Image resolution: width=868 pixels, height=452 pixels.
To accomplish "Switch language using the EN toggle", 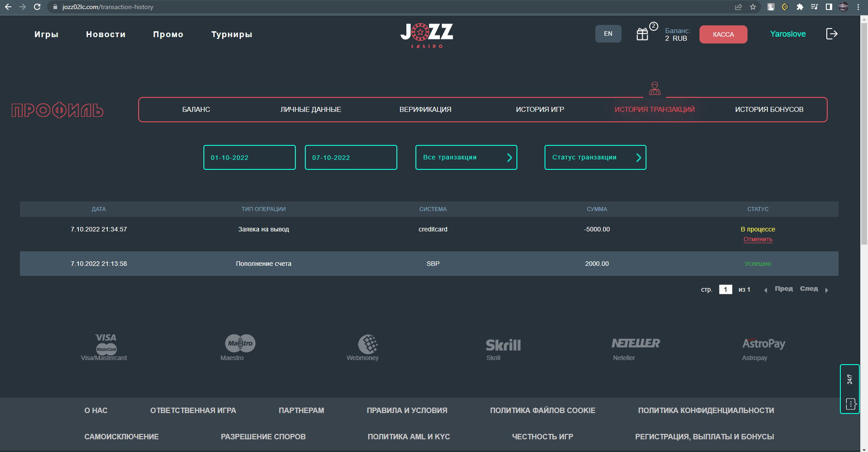I will coord(608,34).
